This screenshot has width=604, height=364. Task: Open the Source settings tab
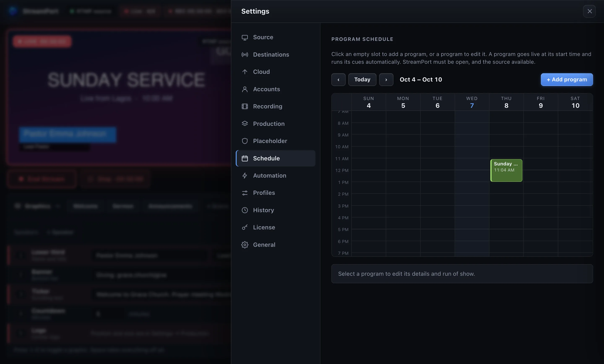point(276,37)
